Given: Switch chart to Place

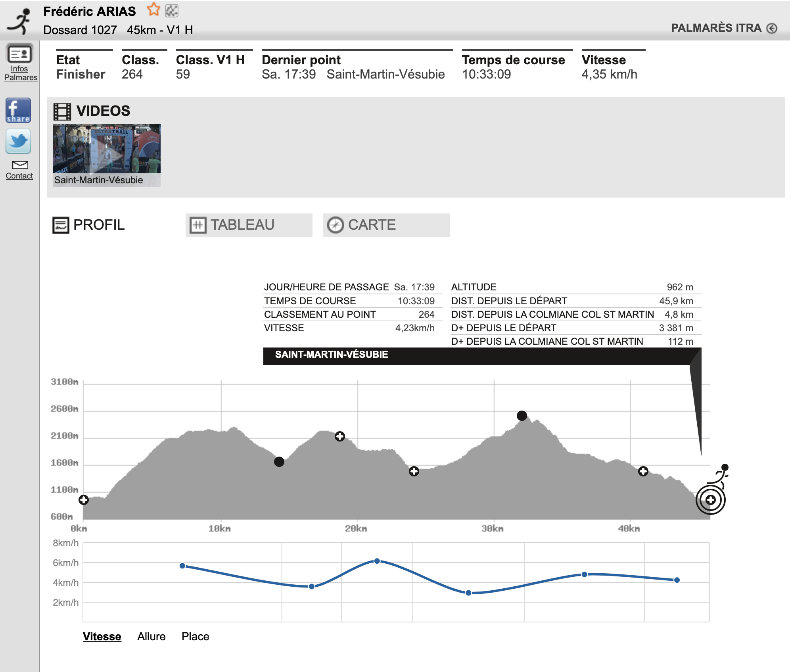Looking at the screenshot, I should tap(195, 636).
